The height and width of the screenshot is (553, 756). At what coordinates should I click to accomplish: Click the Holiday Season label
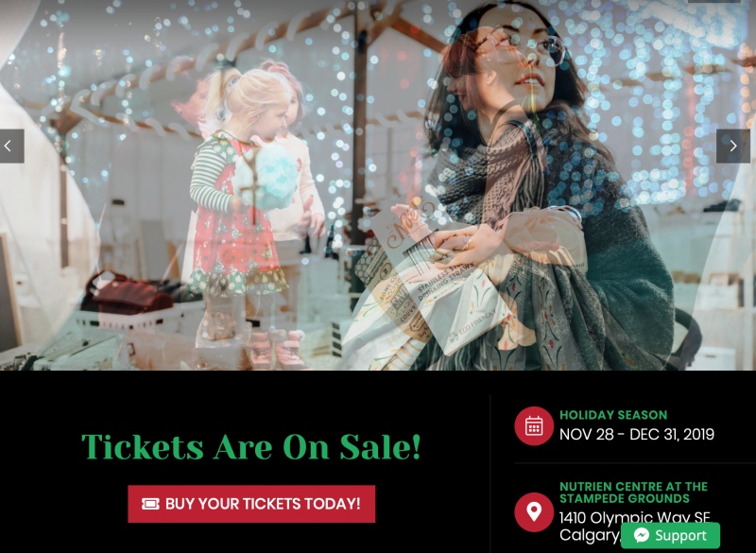pyautogui.click(x=613, y=415)
